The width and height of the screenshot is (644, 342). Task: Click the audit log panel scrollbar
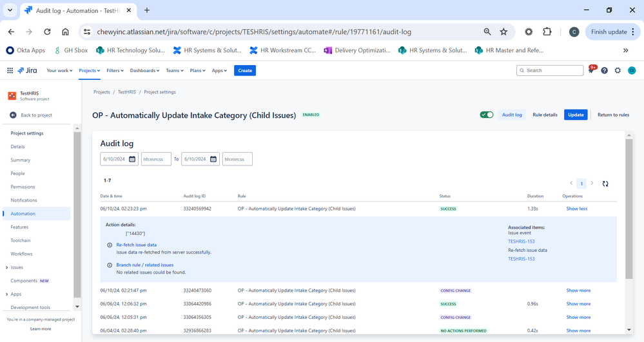click(629, 209)
